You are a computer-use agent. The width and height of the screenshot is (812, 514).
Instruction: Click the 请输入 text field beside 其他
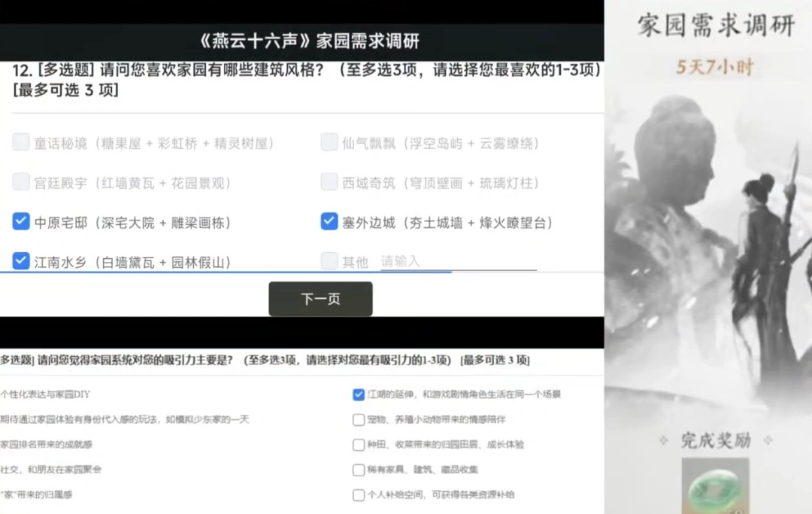click(x=459, y=261)
